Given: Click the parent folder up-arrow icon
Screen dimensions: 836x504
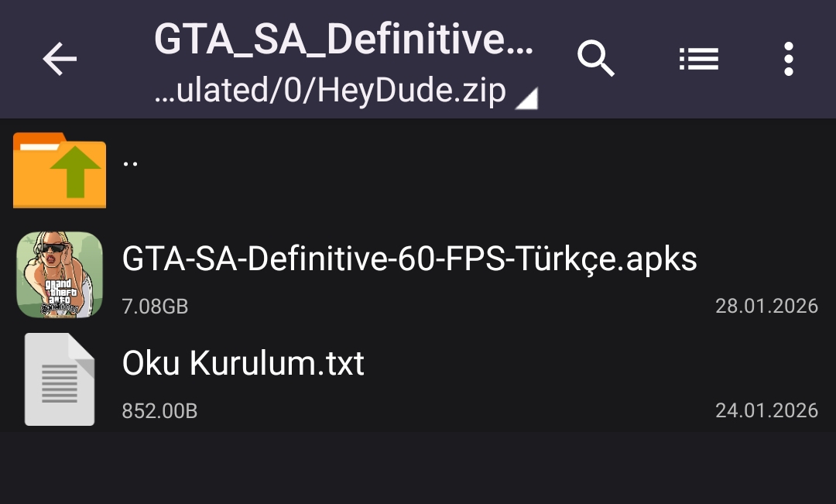Looking at the screenshot, I should [x=60, y=170].
